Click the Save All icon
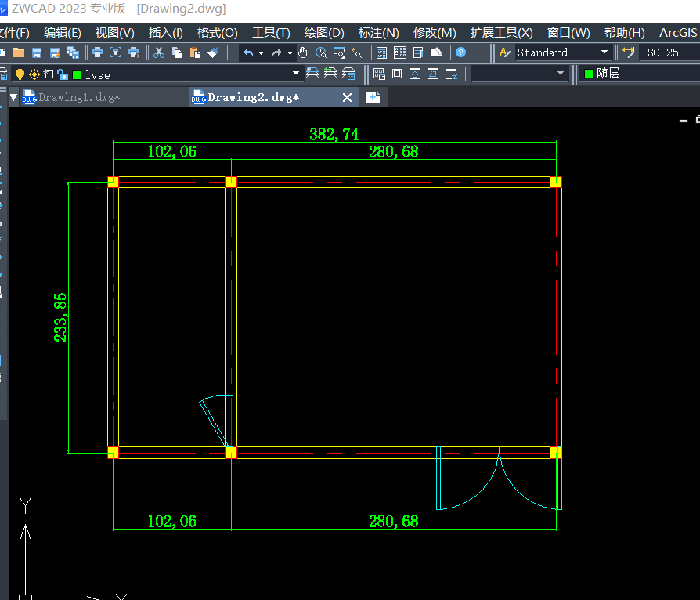Image resolution: width=700 pixels, height=600 pixels. tap(73, 52)
